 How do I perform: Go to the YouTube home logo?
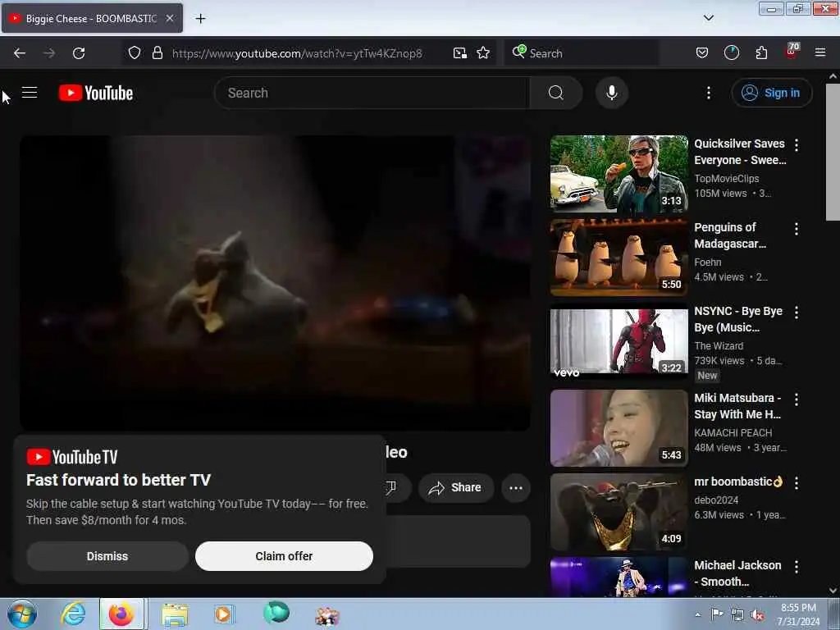coord(96,93)
